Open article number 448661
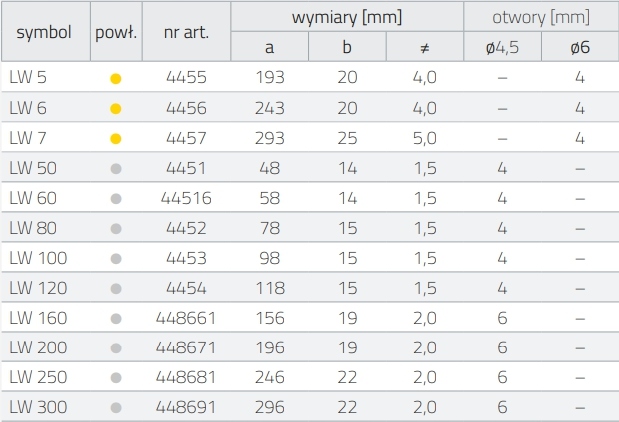 click(186, 318)
